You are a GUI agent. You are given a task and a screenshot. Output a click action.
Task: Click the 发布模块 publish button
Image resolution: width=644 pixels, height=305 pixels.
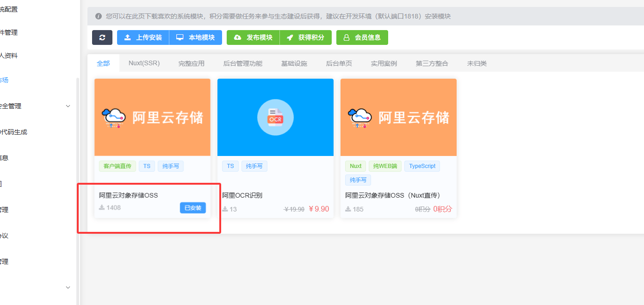pyautogui.click(x=253, y=37)
